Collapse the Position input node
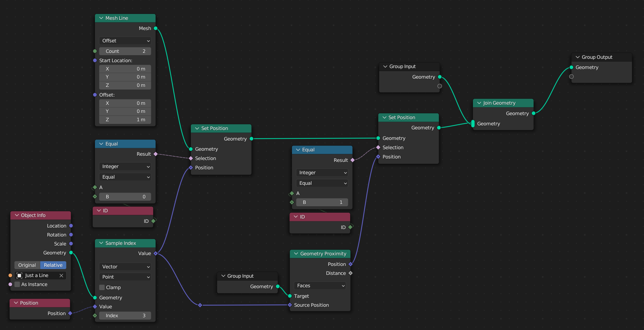Image resolution: width=644 pixels, height=330 pixels. [x=16, y=303]
